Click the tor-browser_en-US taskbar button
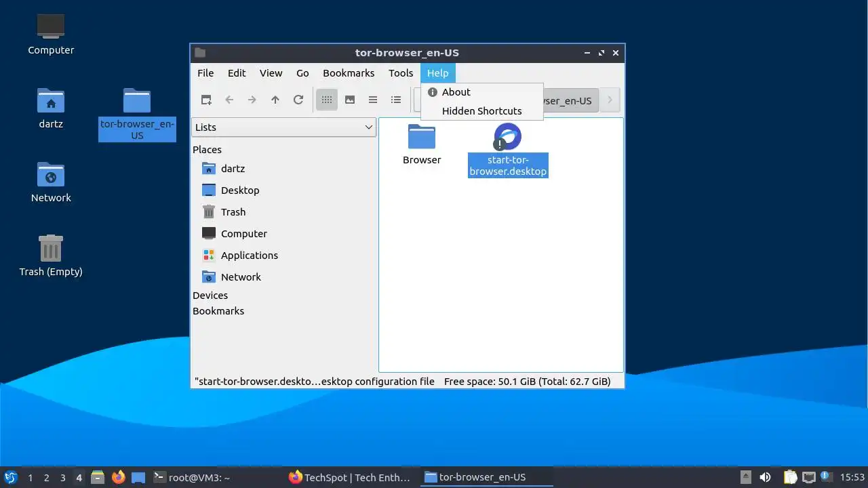This screenshot has width=868, height=488. pyautogui.click(x=487, y=477)
